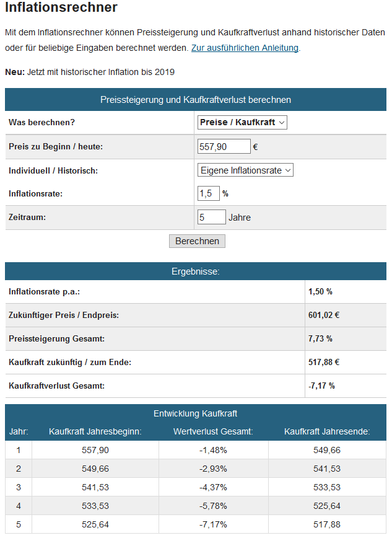The height and width of the screenshot is (538, 392).
Task: Select the 1,50 % Inflationsrate p.a. value
Action: pos(320,292)
